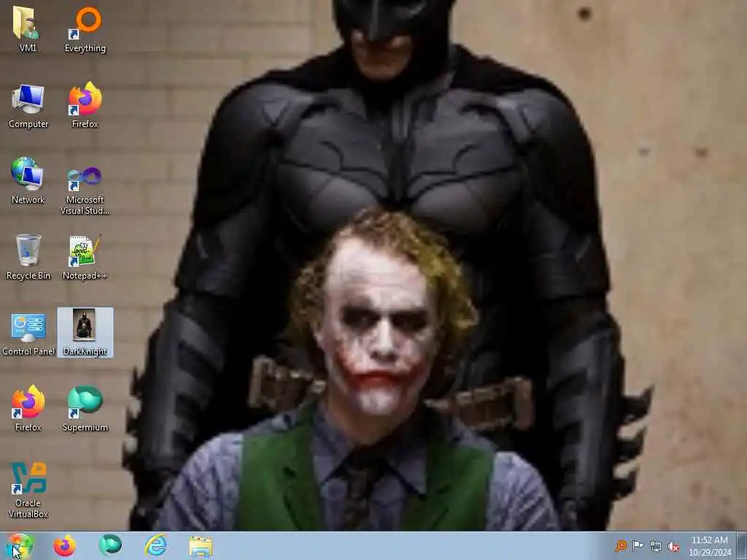Screen dimensions: 747x560
Task: Click the muted volume tray icon
Action: click(x=673, y=547)
